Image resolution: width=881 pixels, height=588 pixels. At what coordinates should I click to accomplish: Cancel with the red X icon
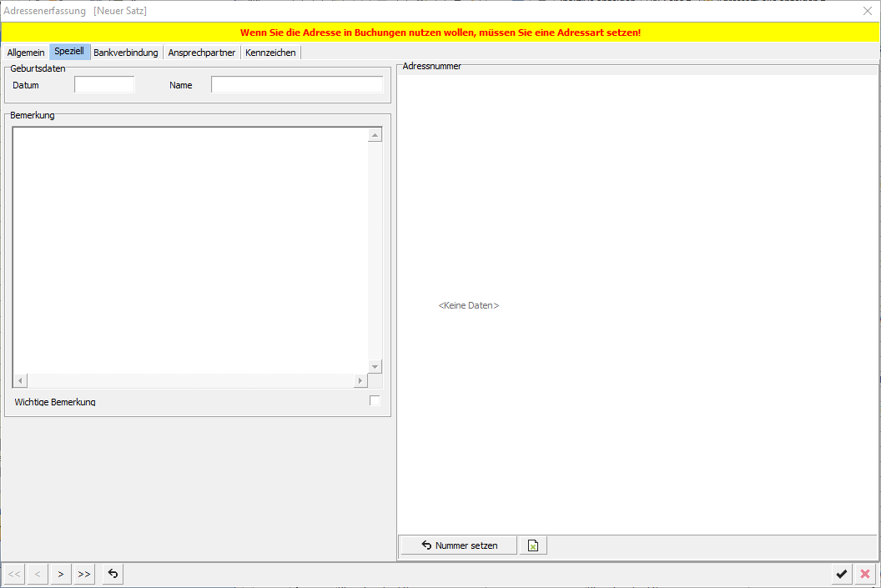tap(865, 574)
